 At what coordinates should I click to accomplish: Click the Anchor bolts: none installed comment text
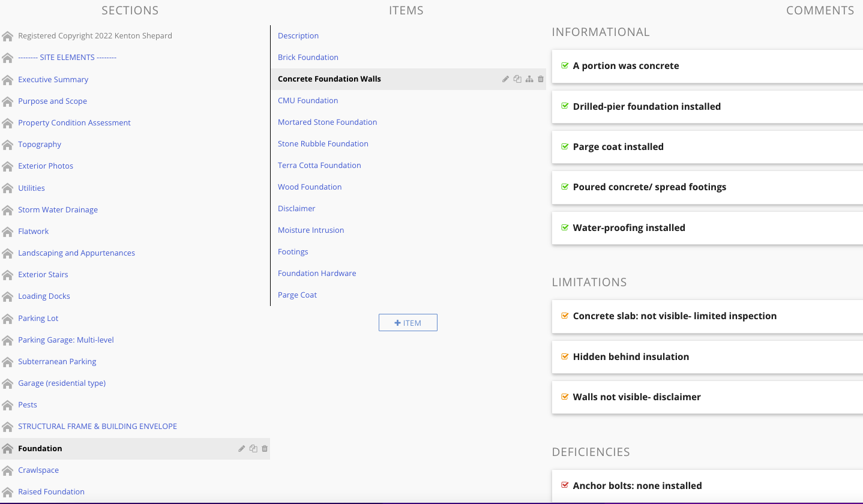(637, 485)
